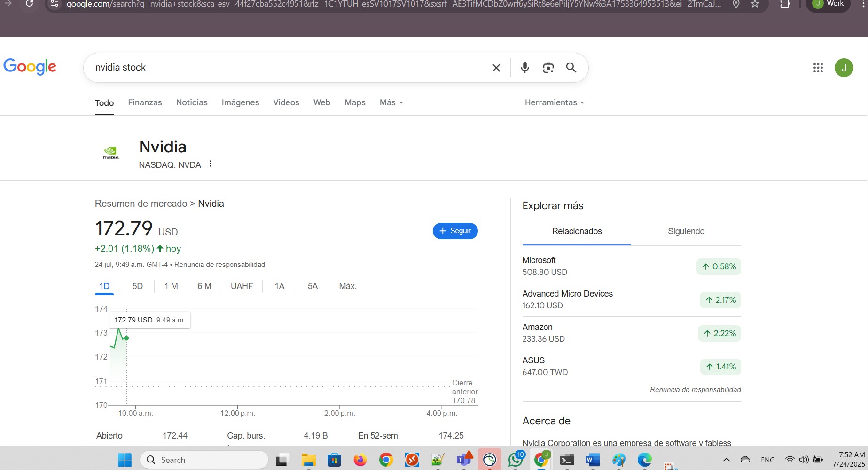Start voice search with the microphone
Screen dimensions: 868x470
pos(525,68)
